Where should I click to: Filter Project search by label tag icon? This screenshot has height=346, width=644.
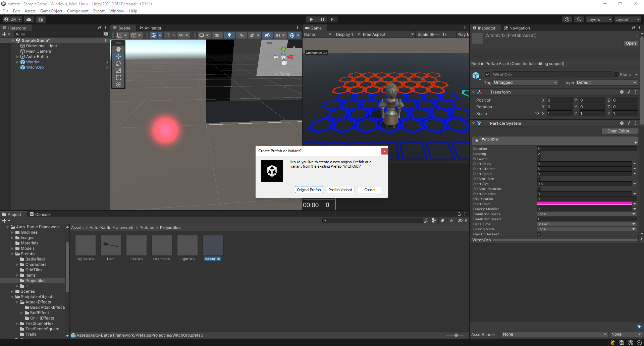click(x=443, y=221)
